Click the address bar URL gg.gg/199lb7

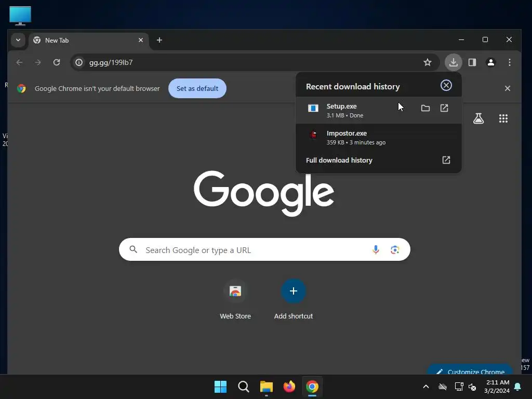pos(111,62)
